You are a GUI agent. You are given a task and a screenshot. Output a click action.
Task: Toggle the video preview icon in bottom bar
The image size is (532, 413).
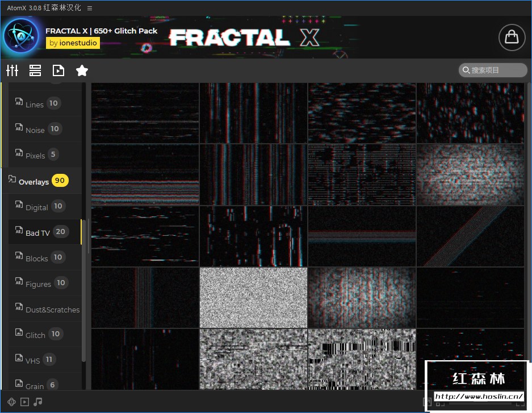pos(25,402)
